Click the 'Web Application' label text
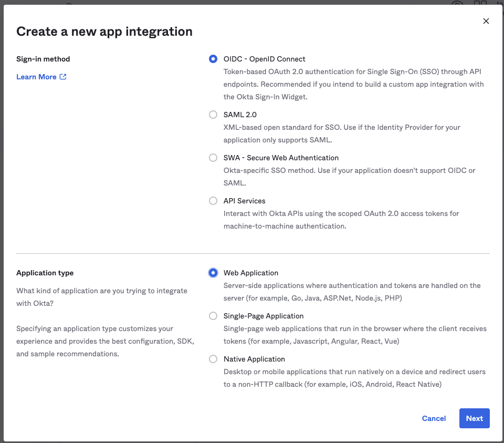Screen dimensions: 504x443 [x=251, y=273]
